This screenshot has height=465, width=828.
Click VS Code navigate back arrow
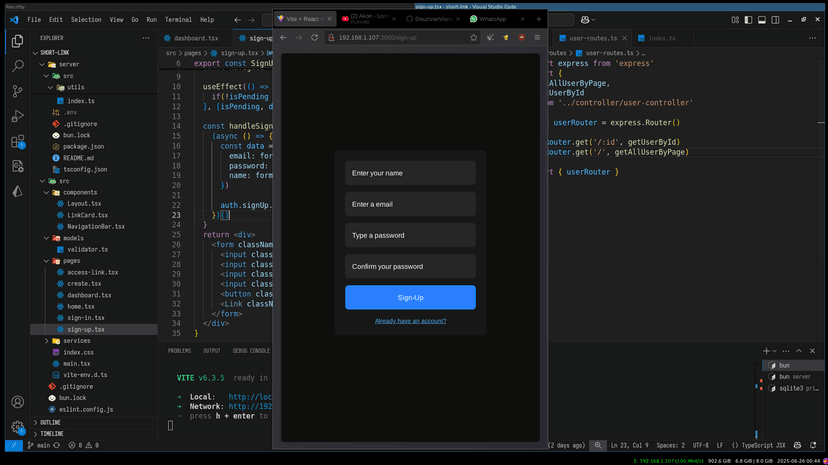click(x=238, y=20)
